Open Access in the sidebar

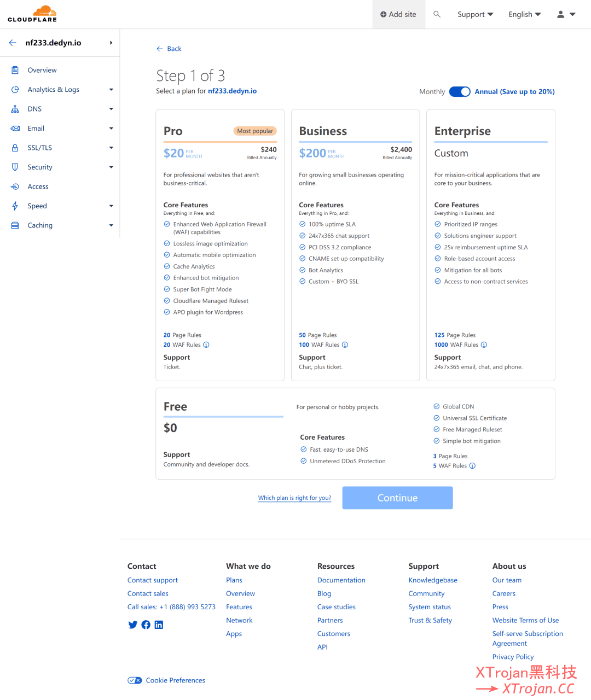point(38,186)
